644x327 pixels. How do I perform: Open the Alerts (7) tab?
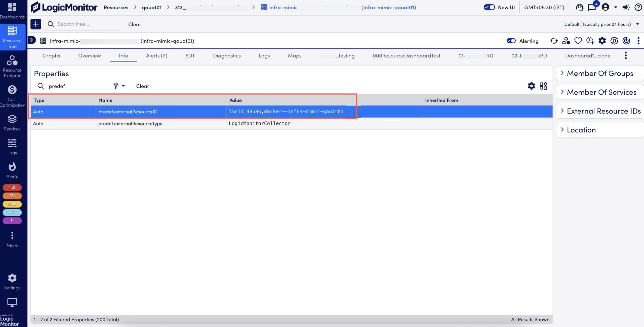[157, 55]
